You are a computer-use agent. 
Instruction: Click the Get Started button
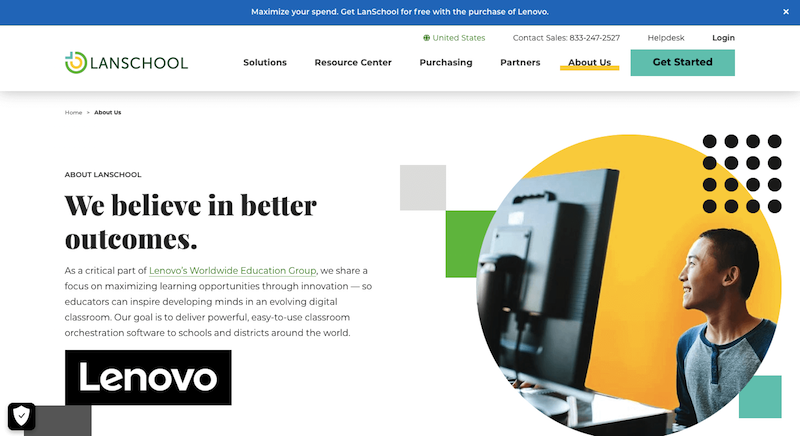683,63
